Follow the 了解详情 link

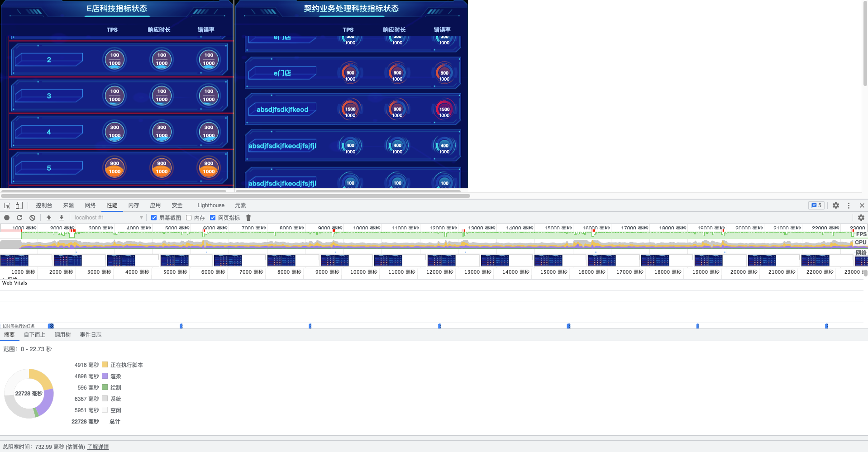(x=98, y=447)
